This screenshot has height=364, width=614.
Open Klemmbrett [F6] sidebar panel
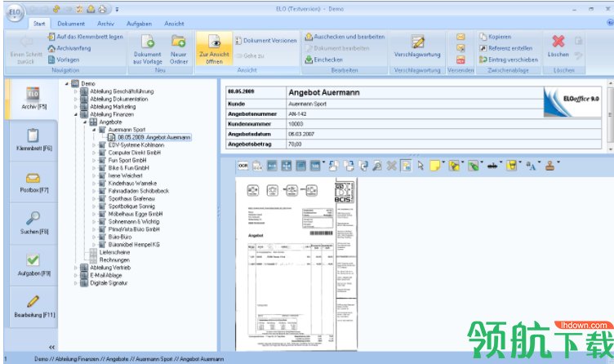point(33,140)
